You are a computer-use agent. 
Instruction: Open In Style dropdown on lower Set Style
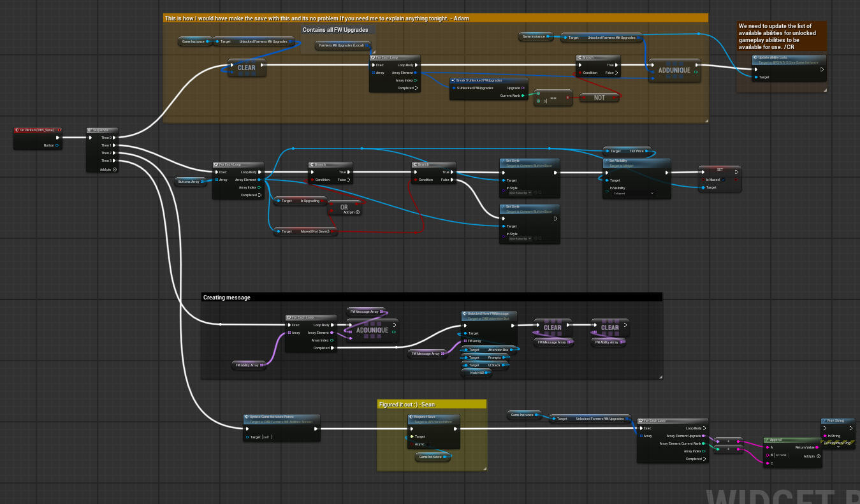click(520, 238)
